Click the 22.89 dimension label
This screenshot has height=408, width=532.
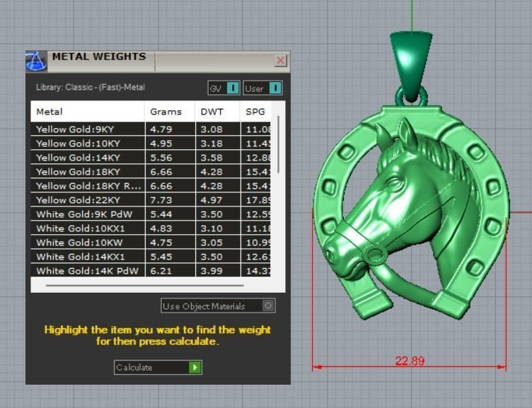(x=410, y=361)
